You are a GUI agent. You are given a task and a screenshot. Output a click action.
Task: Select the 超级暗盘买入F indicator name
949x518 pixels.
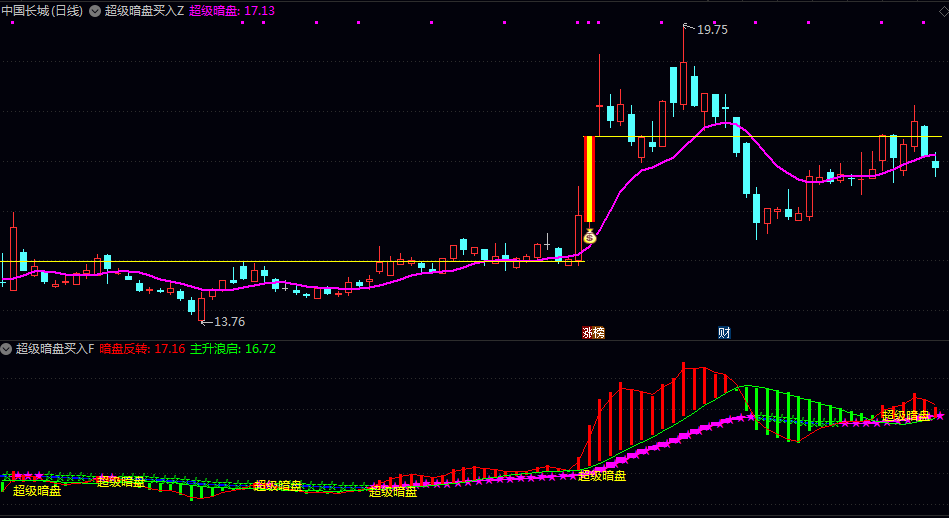point(55,349)
